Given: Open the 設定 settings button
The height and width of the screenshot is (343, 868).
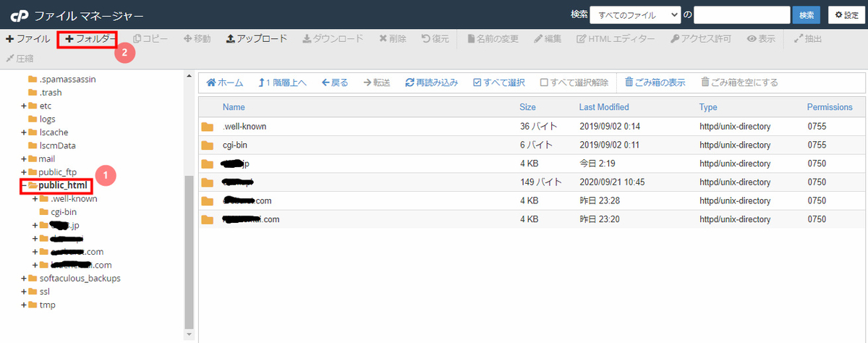Looking at the screenshot, I should coord(846,14).
